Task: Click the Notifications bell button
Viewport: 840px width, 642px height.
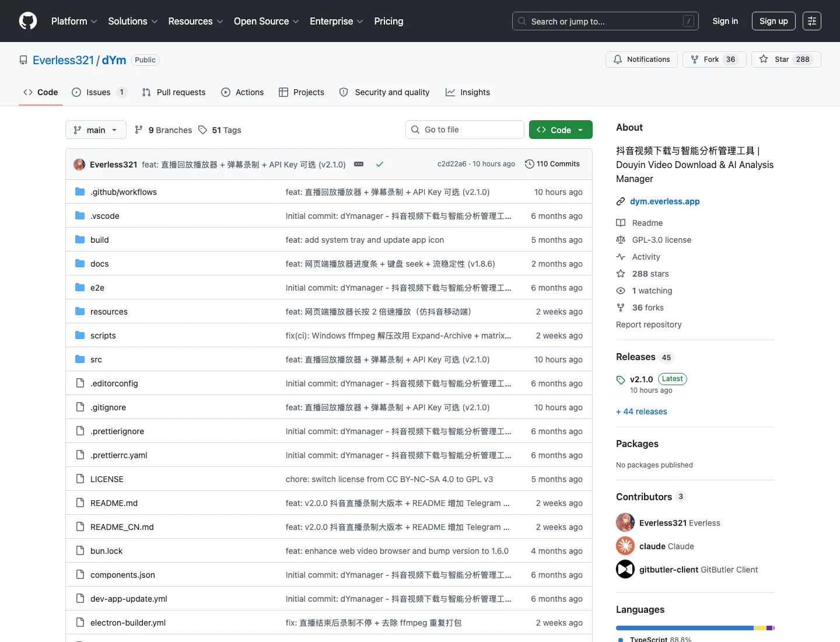Action: coord(642,60)
